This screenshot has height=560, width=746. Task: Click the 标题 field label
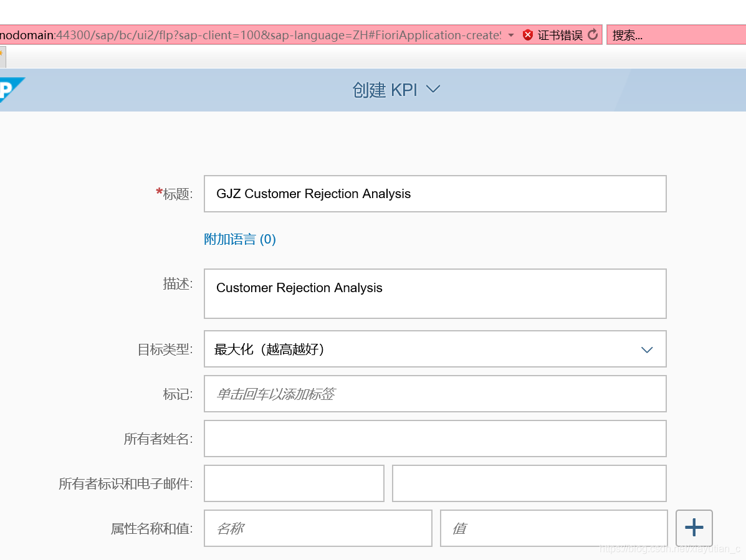[175, 194]
